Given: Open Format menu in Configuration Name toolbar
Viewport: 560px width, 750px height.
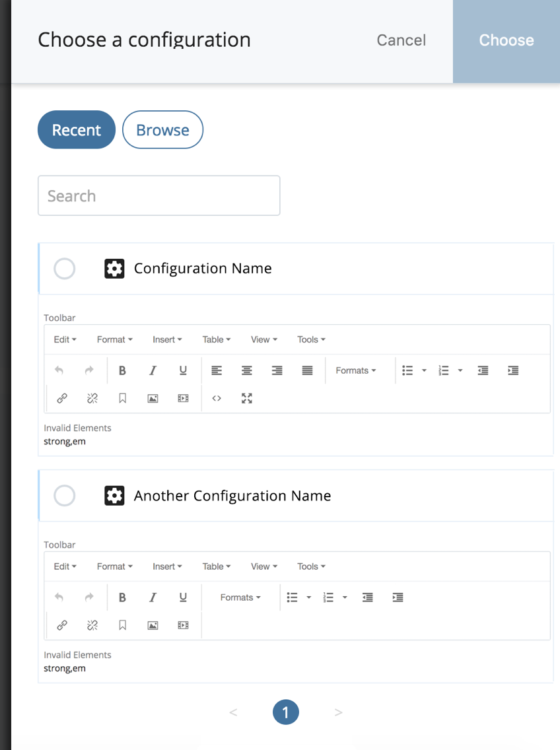Looking at the screenshot, I should (x=115, y=339).
